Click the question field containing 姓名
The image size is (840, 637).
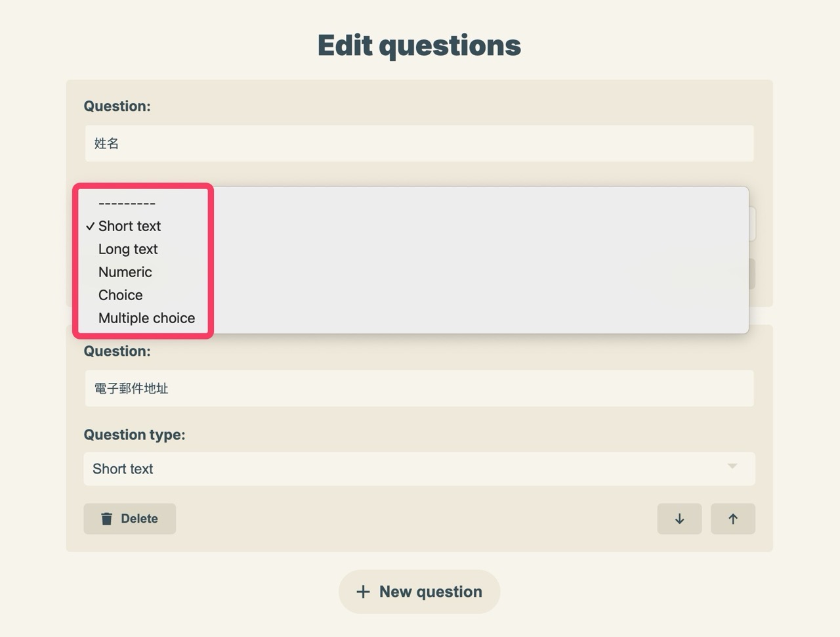coord(419,143)
